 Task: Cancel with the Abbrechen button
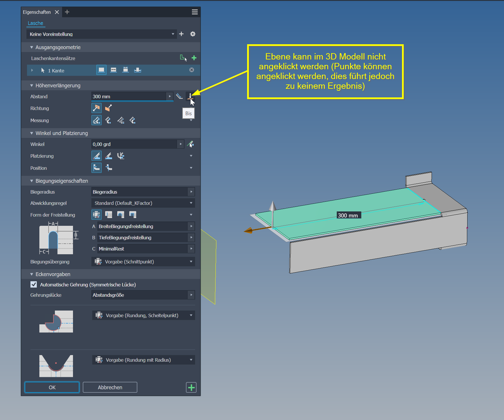coord(110,387)
